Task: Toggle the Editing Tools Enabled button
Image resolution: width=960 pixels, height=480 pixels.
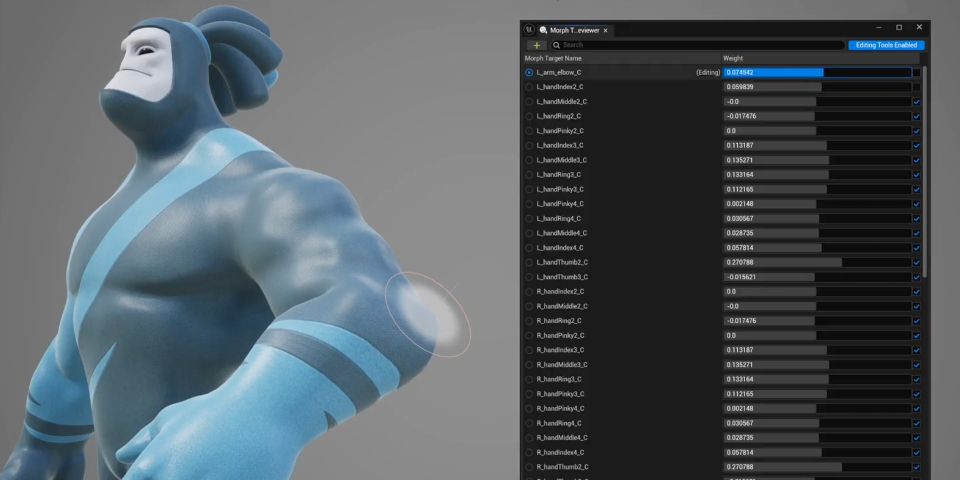Action: (x=886, y=45)
